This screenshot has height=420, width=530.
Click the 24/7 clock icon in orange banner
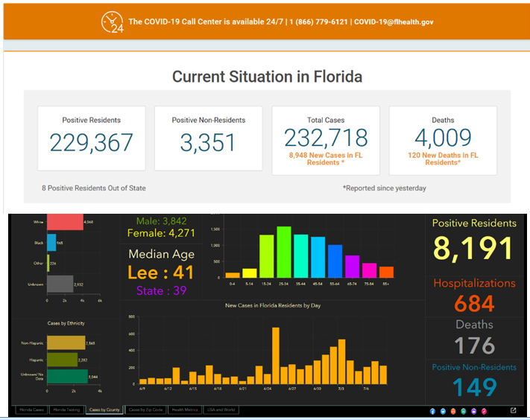113,22
